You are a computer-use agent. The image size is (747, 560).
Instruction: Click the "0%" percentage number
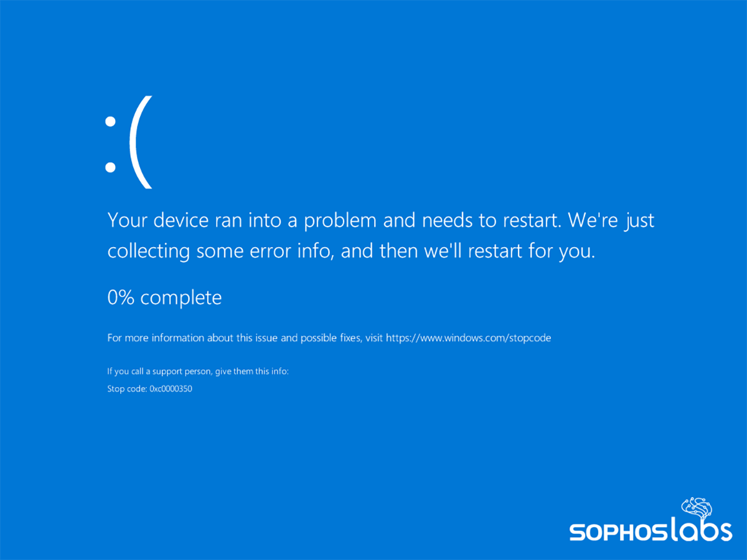click(x=121, y=297)
